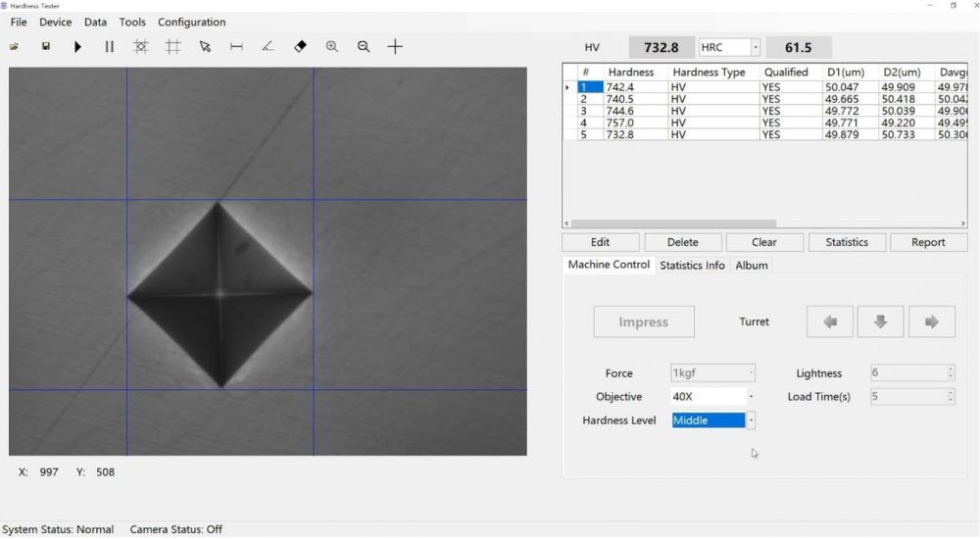Open the Objective dropdown showing 40X
Image resolution: width=980 pixels, height=539 pixels.
[x=751, y=397]
